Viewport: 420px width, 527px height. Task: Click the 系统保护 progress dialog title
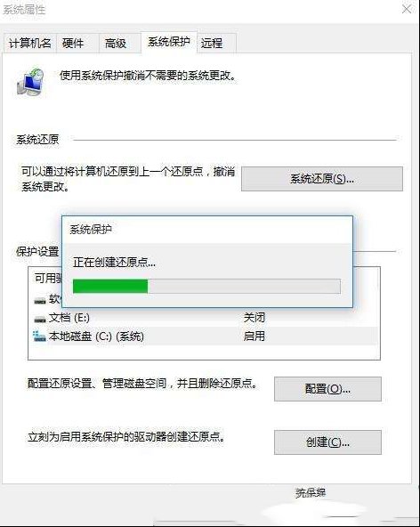[91, 230]
